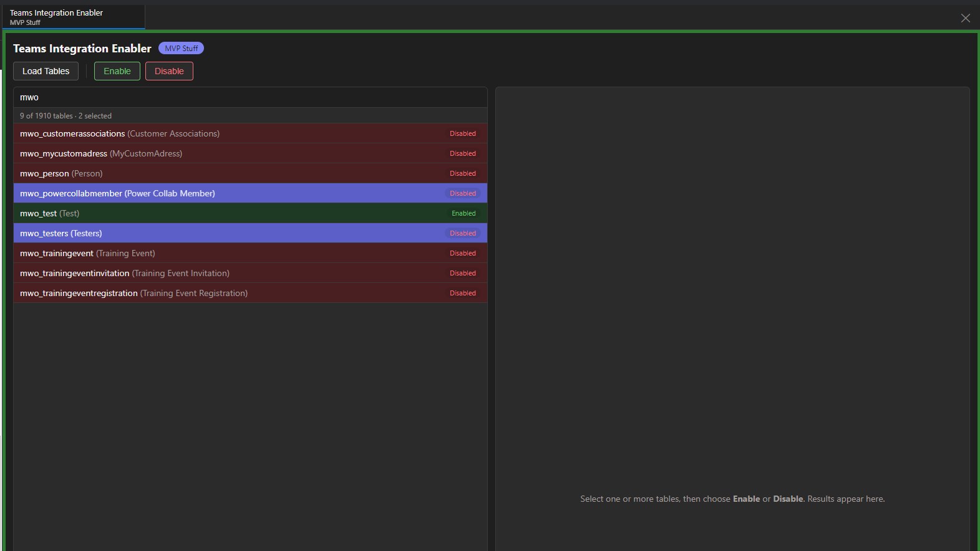Screen dimensions: 980x551
Task: Select the mwo_person table row
Action: (x=250, y=173)
